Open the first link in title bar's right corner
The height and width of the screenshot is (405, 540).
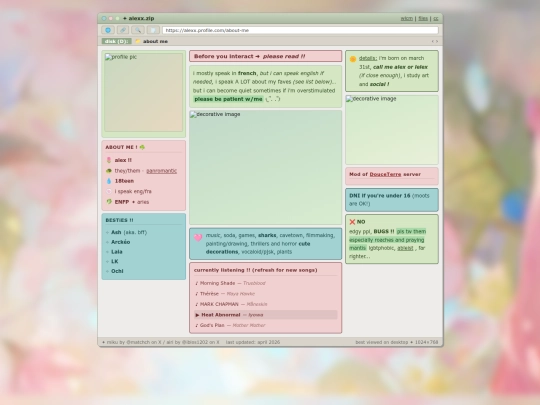pos(406,19)
